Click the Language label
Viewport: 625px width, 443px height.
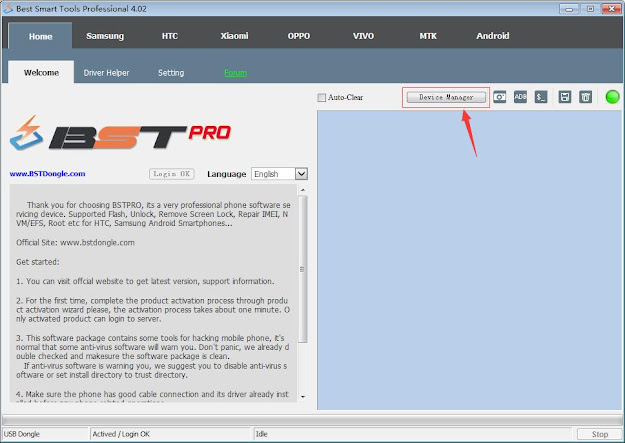point(226,174)
